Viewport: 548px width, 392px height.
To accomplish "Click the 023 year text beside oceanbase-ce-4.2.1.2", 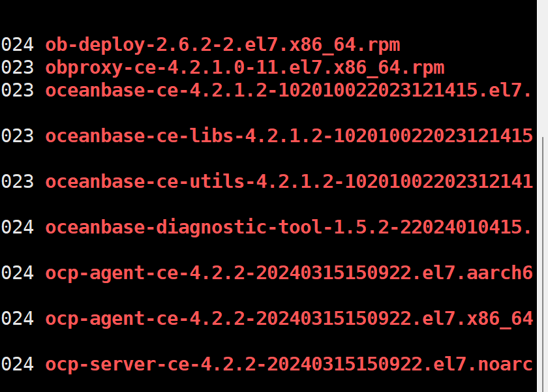I will coord(18,91).
